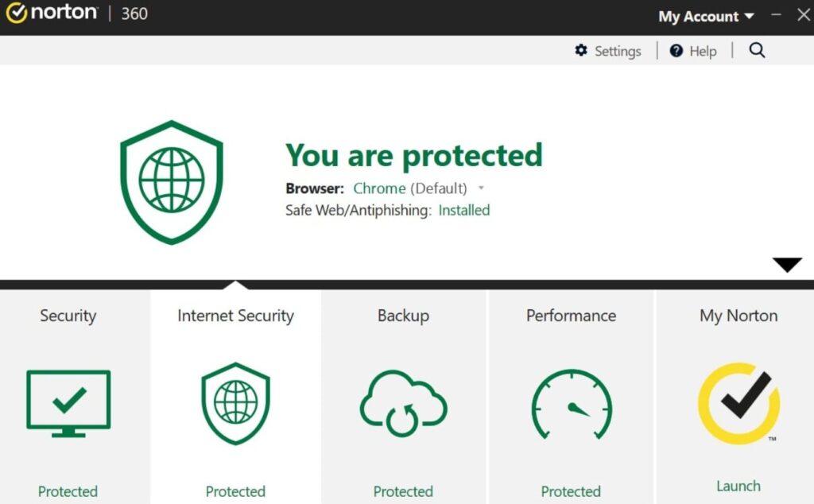The image size is (814, 504).
Task: Click Protected status under Backup
Action: click(x=403, y=491)
